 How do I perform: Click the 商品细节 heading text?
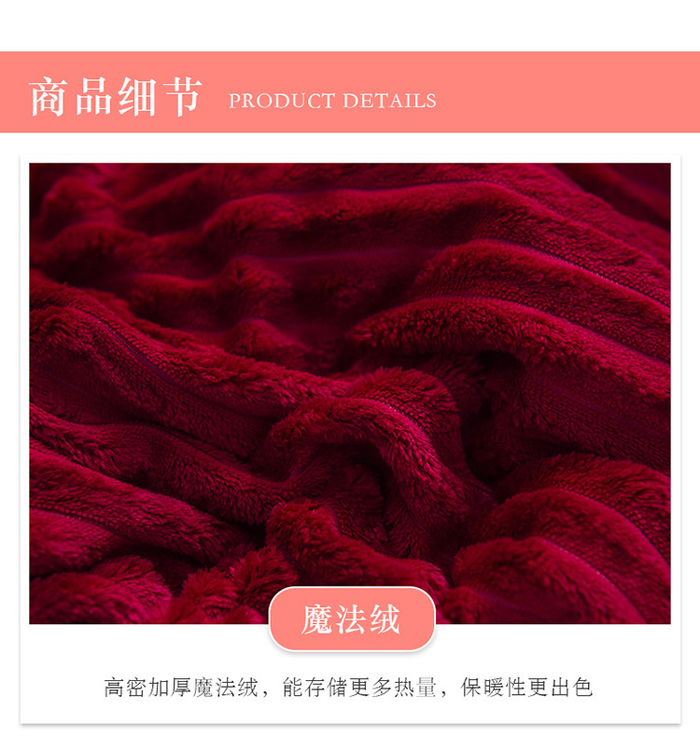(x=115, y=96)
